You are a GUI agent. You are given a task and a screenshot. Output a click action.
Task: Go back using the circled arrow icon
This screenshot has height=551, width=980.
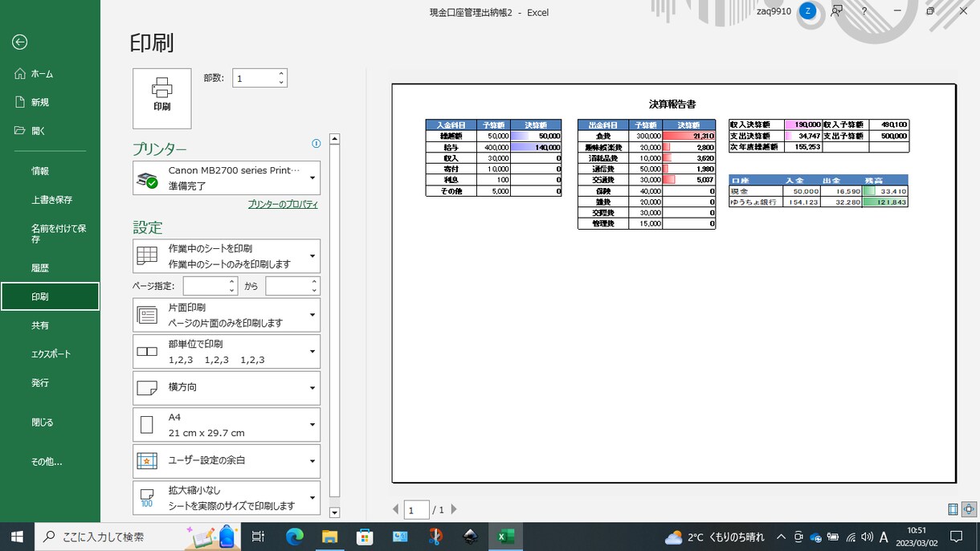(x=20, y=43)
